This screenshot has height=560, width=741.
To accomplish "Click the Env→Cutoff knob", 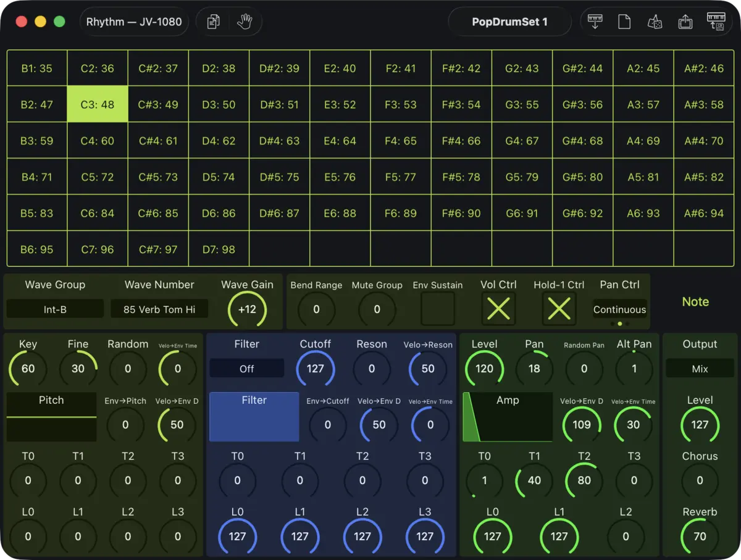I will [x=328, y=425].
